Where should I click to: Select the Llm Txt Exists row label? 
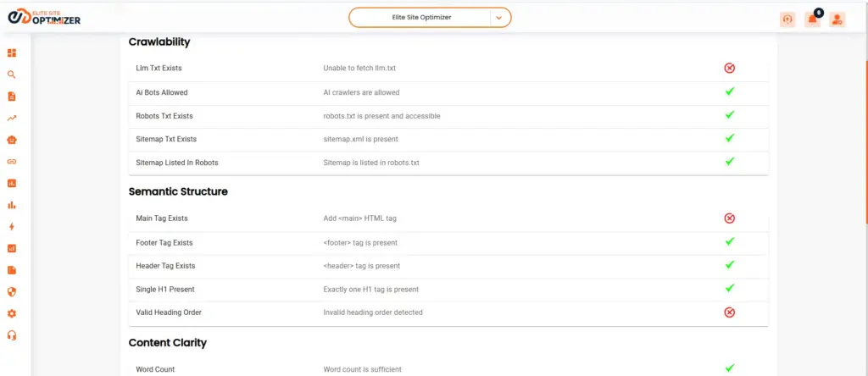tap(159, 68)
